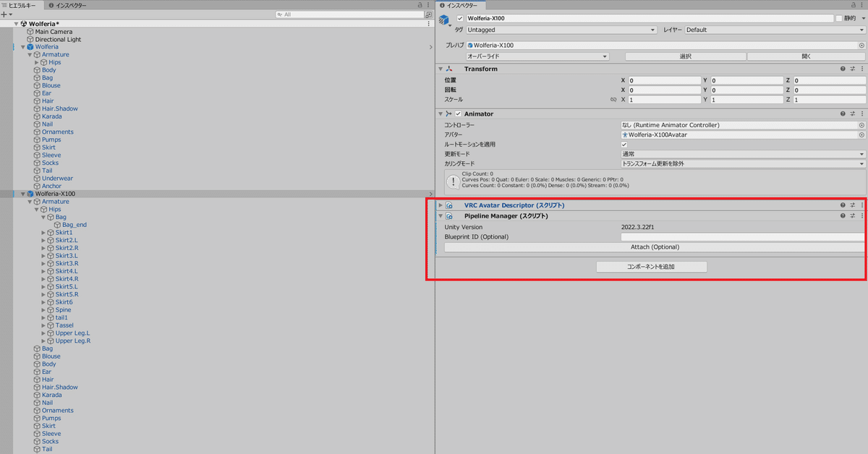
Task: Click the Attach (Optional) button
Action: point(655,247)
